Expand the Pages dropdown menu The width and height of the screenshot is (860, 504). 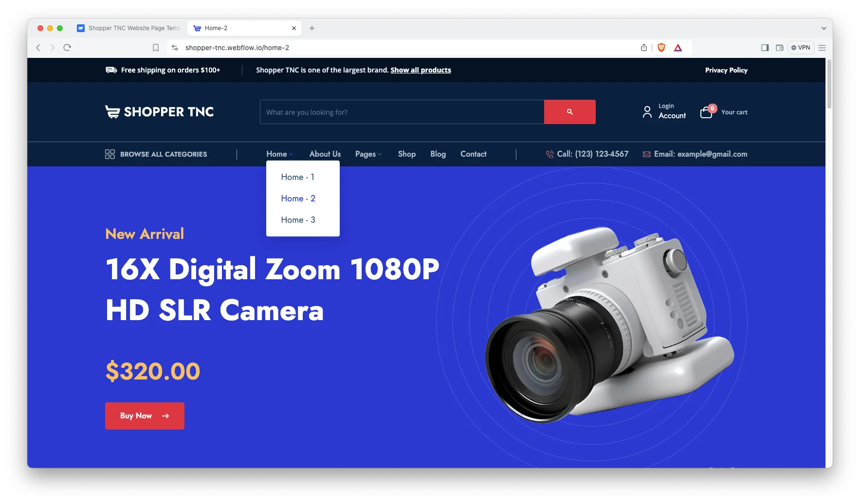(x=368, y=154)
